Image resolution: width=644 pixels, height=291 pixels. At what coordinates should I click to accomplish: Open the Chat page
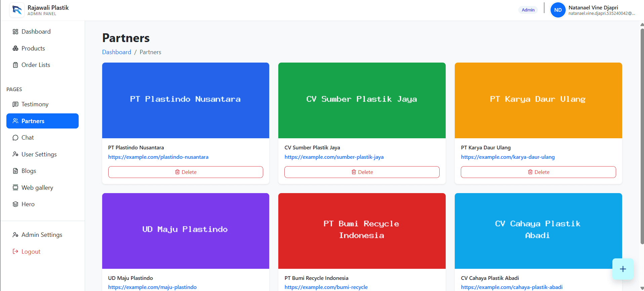(42, 138)
